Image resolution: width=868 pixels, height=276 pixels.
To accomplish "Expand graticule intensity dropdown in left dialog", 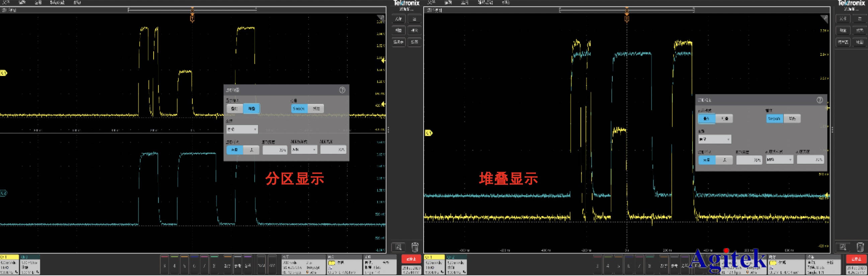I will pos(303,150).
